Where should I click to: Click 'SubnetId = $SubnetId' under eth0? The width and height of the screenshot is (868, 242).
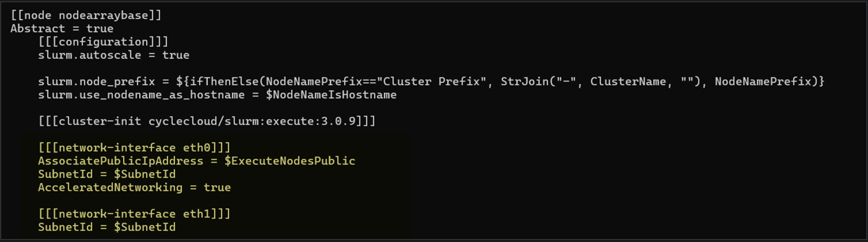[106, 174]
